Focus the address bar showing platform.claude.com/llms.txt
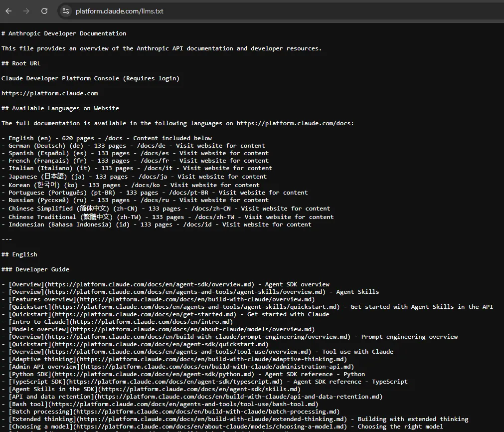Image resolution: width=504 pixels, height=432 pixels. click(119, 11)
